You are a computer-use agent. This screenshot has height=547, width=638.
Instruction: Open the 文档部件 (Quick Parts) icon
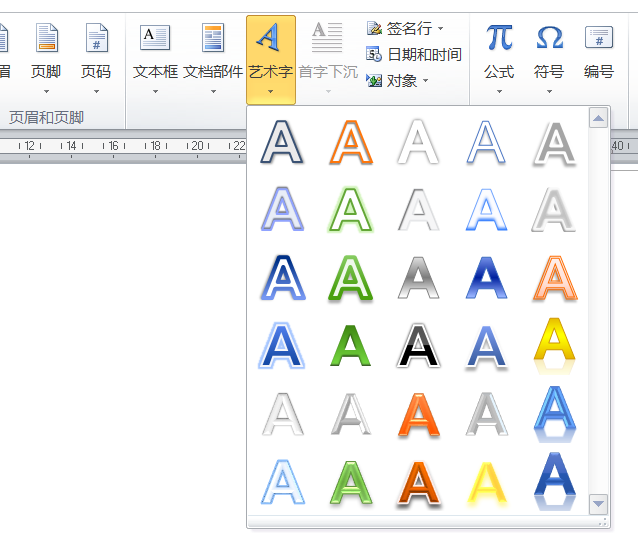[x=213, y=39]
